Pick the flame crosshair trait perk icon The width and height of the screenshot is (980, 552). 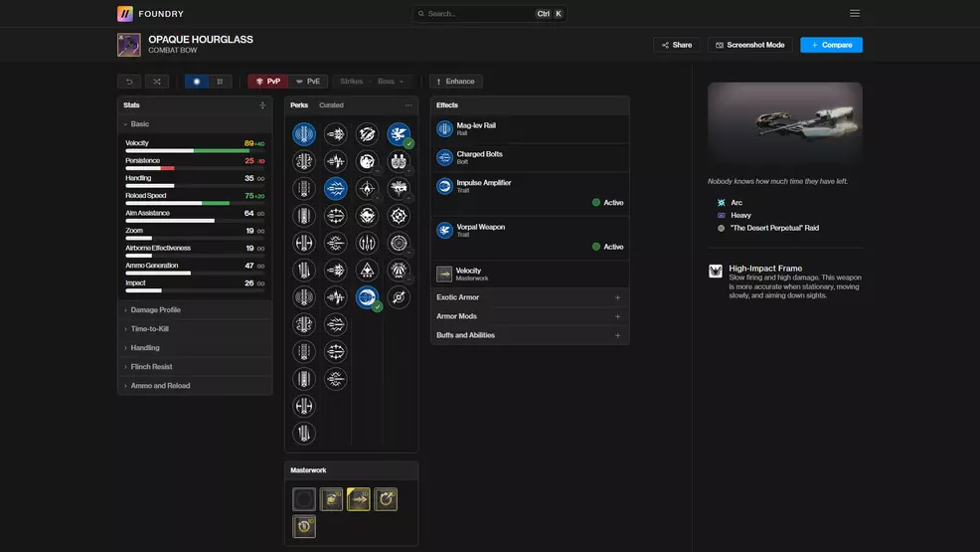coord(368,188)
